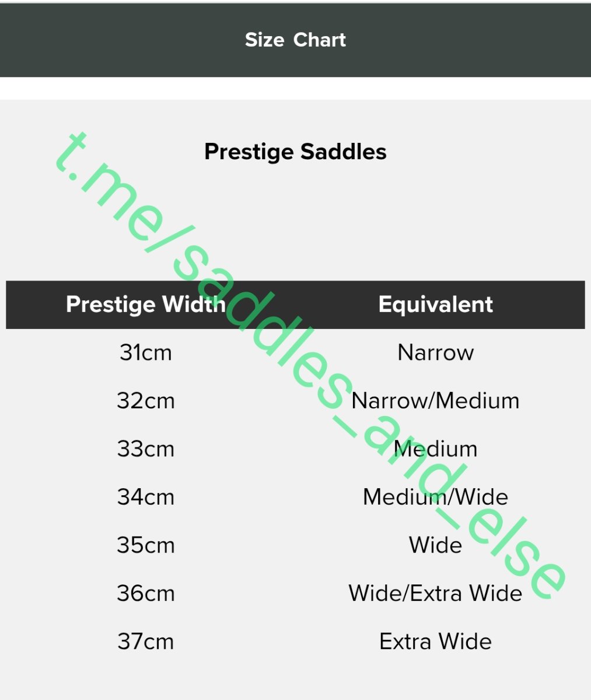Select the Narrow/Medium equivalent cell
This screenshot has height=700, width=591.
pos(435,401)
